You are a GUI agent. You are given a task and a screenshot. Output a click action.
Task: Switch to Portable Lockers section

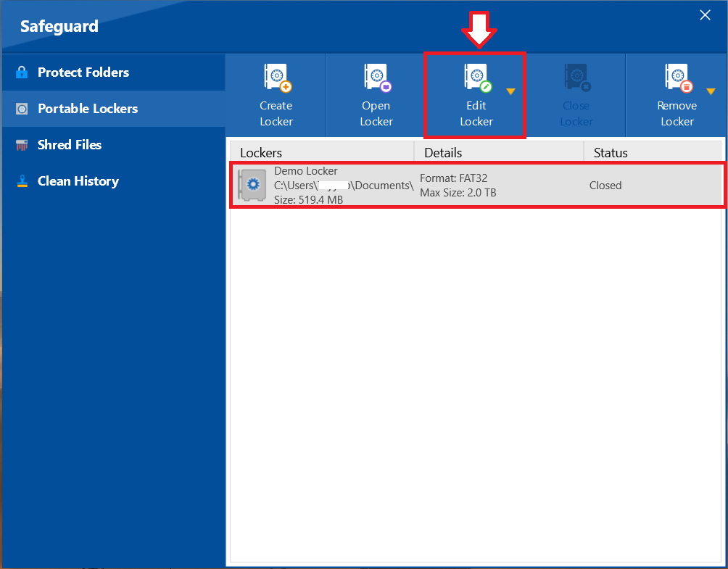tap(113, 109)
